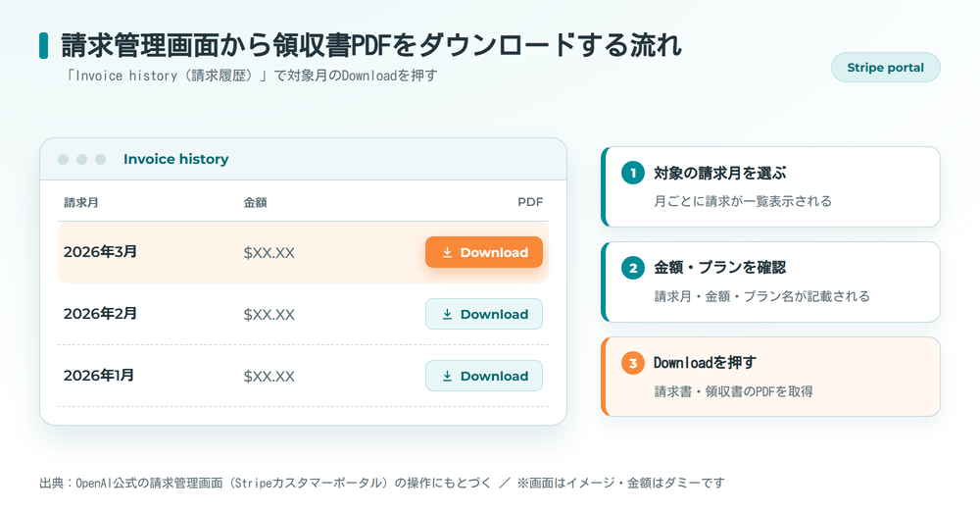The width and height of the screenshot is (980, 513).
Task: Select the 2026年1月 billing month cell
Action: [x=99, y=376]
